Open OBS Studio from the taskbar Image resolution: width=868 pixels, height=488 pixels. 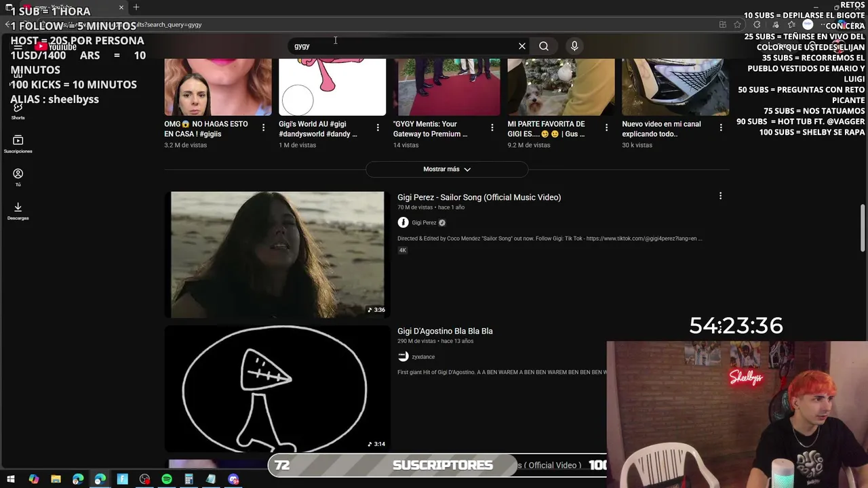pos(144,479)
